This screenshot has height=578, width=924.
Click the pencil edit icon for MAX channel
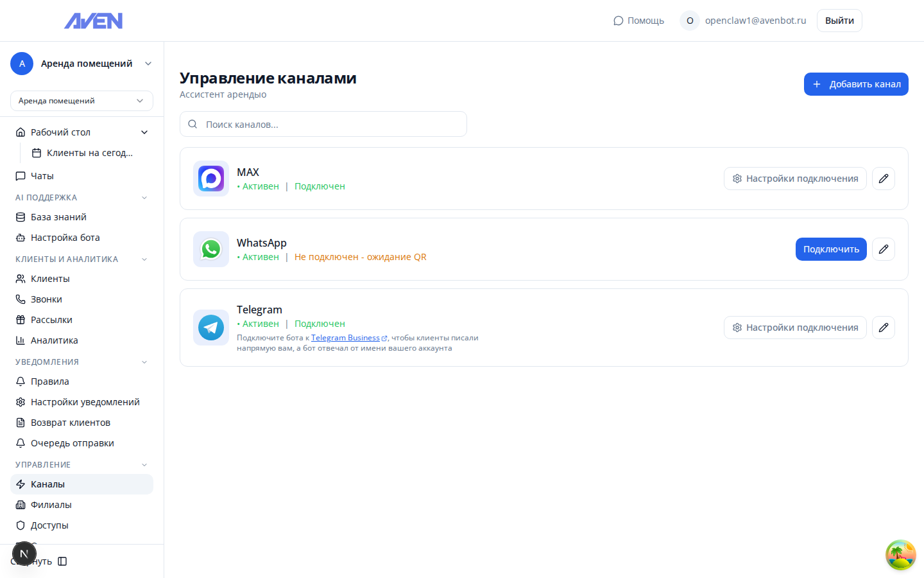point(883,179)
